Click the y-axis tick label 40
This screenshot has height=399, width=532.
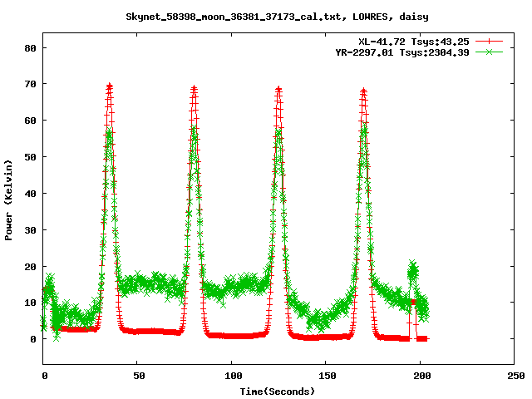tap(30, 194)
